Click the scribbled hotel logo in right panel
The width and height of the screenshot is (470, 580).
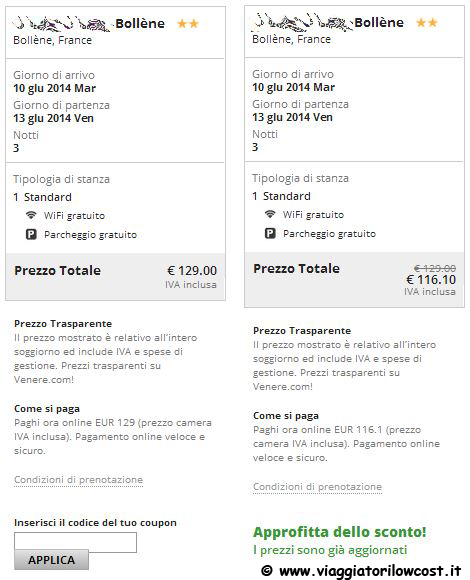(301, 23)
